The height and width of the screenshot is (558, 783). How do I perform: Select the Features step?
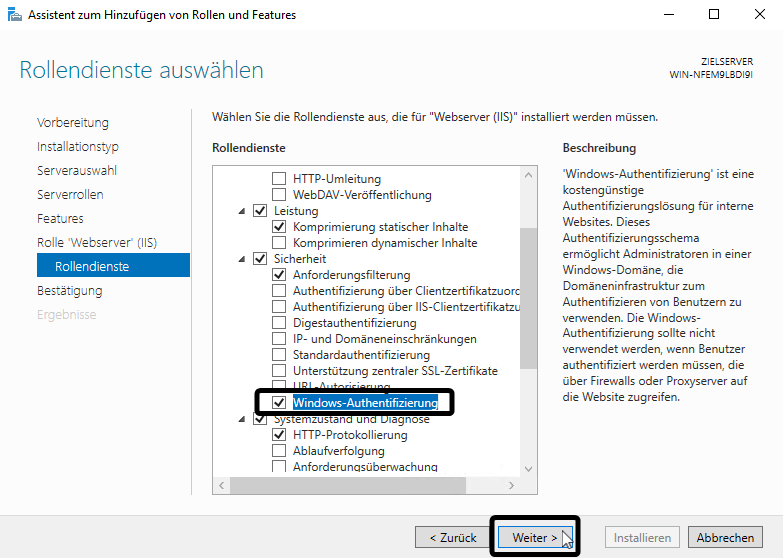pyautogui.click(x=60, y=218)
